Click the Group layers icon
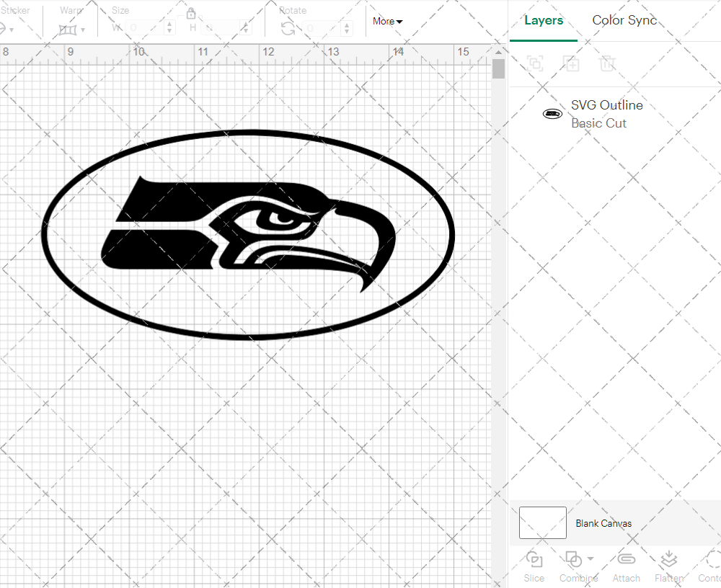 [535, 63]
